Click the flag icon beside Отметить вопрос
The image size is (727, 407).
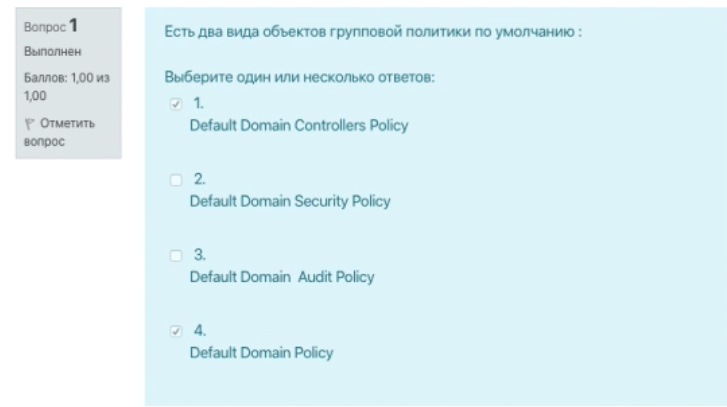pos(29,124)
